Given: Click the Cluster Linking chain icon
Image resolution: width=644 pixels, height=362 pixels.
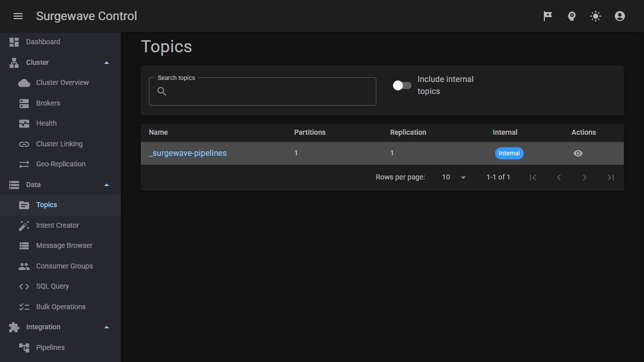Looking at the screenshot, I should tap(24, 144).
